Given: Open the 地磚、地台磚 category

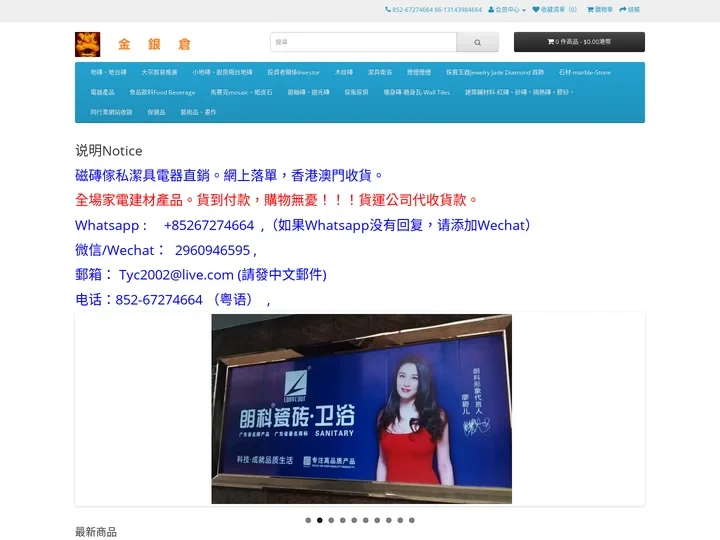Looking at the screenshot, I should click(x=108, y=72).
